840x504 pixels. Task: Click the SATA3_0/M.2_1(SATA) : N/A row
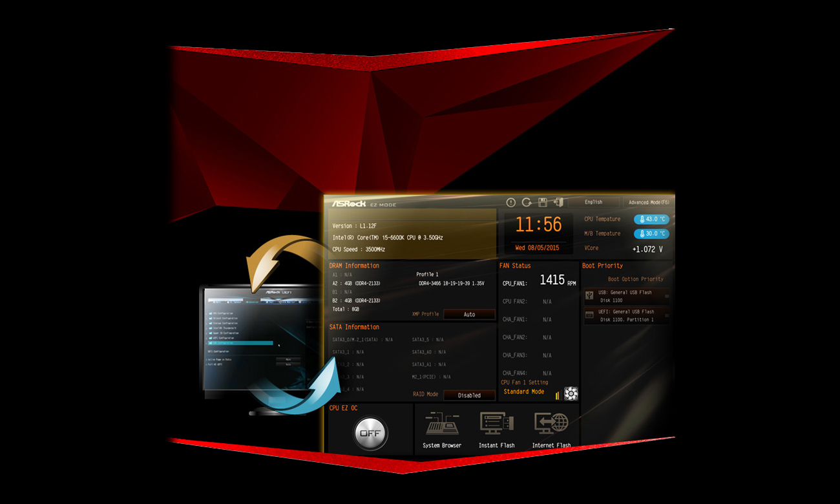pyautogui.click(x=362, y=339)
